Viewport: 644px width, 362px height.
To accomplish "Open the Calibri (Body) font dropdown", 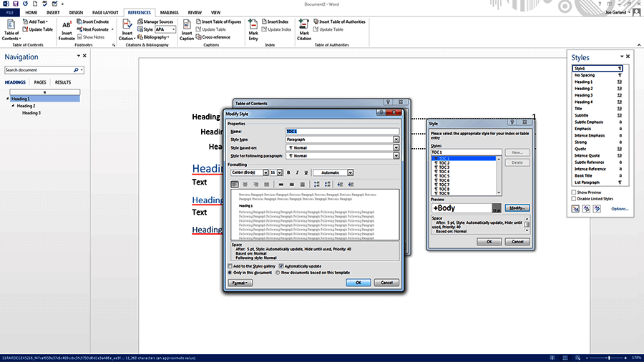I will click(265, 173).
